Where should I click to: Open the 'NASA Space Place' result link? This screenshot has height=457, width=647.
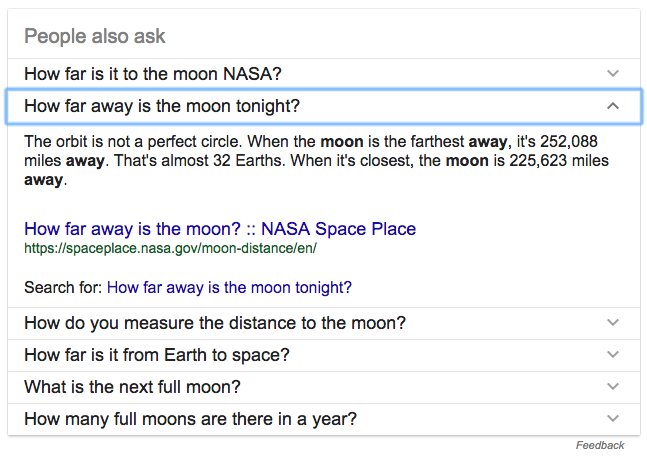pyautogui.click(x=220, y=229)
